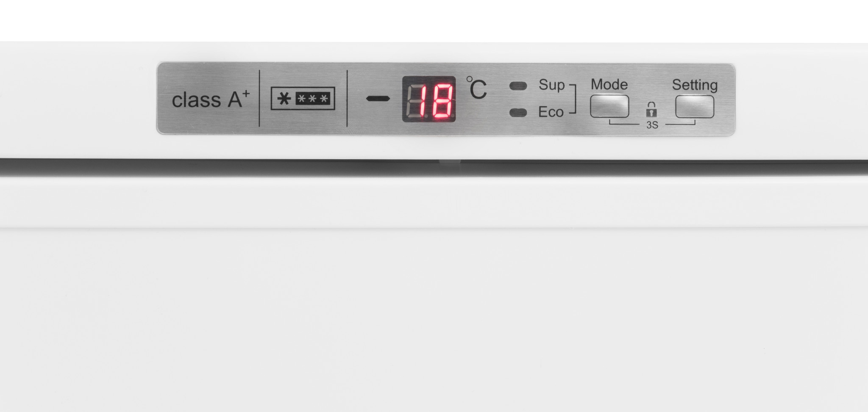The image size is (868, 412).
Task: Click the red digit 8 on display
Action: coord(441,101)
